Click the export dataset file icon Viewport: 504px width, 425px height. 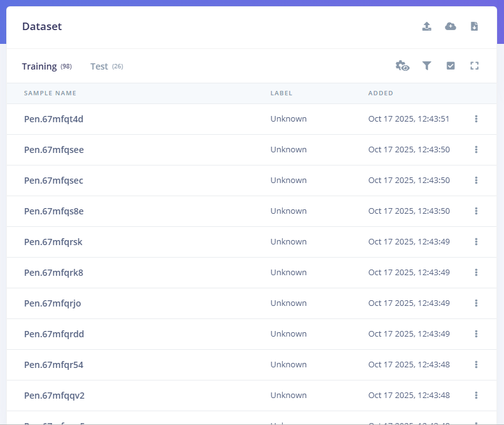(x=475, y=26)
